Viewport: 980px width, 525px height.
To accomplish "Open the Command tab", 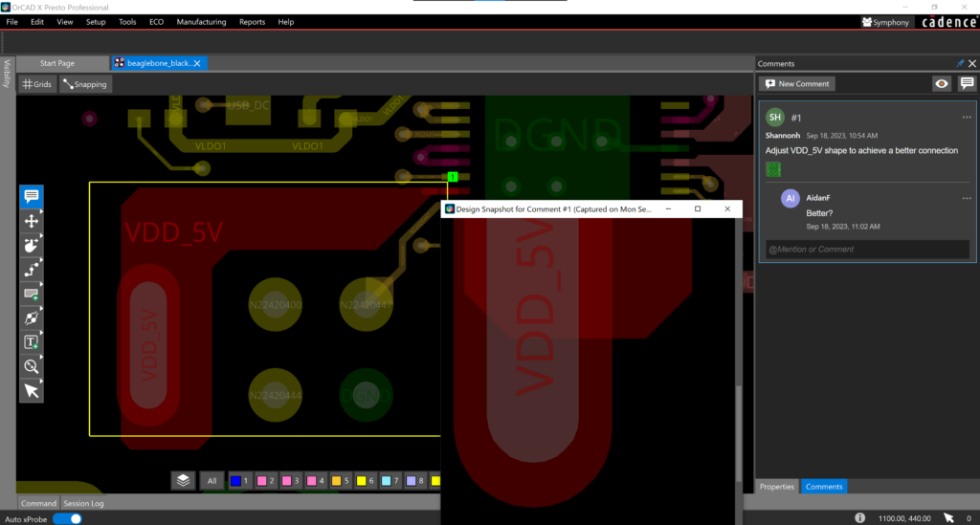I will (38, 503).
